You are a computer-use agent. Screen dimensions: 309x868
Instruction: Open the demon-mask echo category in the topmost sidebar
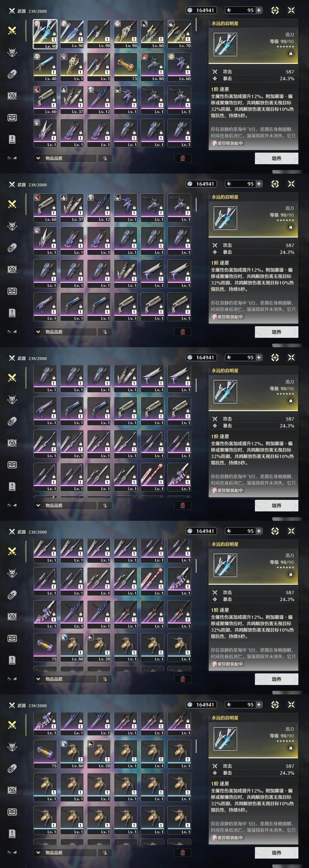tap(12, 53)
